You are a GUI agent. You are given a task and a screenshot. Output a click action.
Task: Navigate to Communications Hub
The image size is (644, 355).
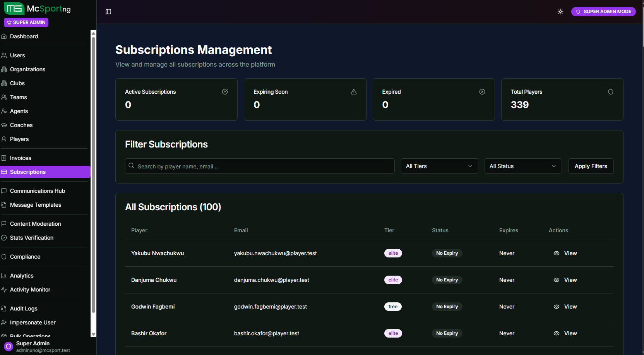38,191
